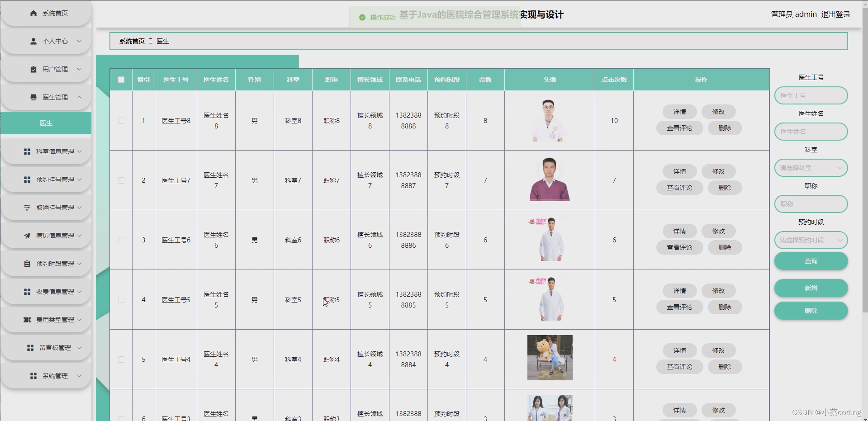The height and width of the screenshot is (421, 868).
Task: Expand the 个人中心 chevron
Action: (79, 41)
